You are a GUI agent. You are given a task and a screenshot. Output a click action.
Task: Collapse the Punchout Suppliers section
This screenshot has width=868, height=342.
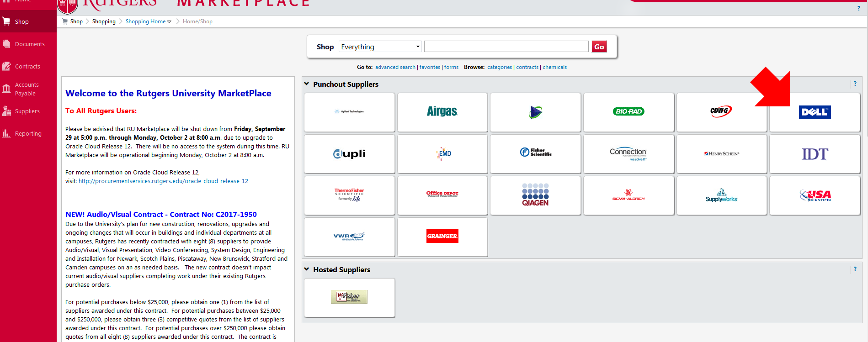tap(307, 84)
